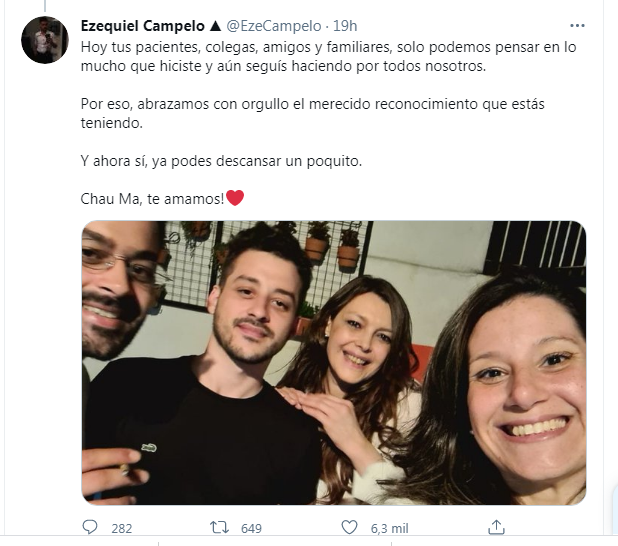Open Ezequiel Campelo's profile picture
Image resolution: width=618 pixels, height=546 pixels.
click(x=45, y=40)
